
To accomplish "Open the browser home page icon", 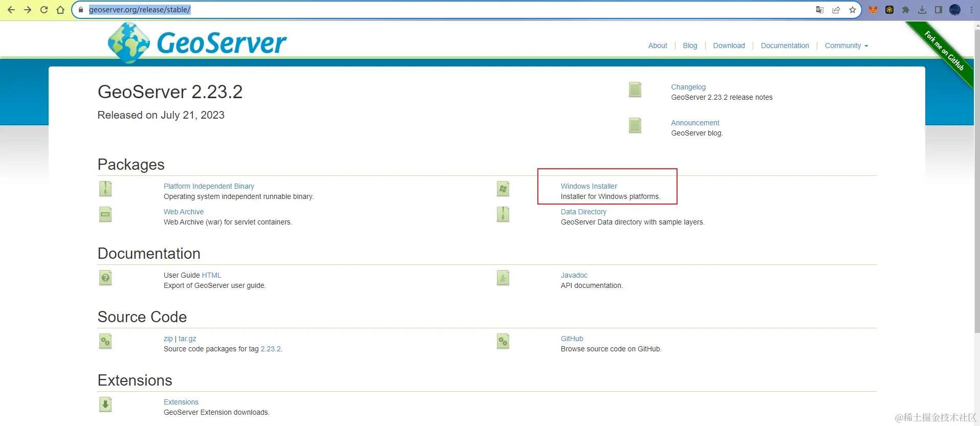I will tap(60, 10).
